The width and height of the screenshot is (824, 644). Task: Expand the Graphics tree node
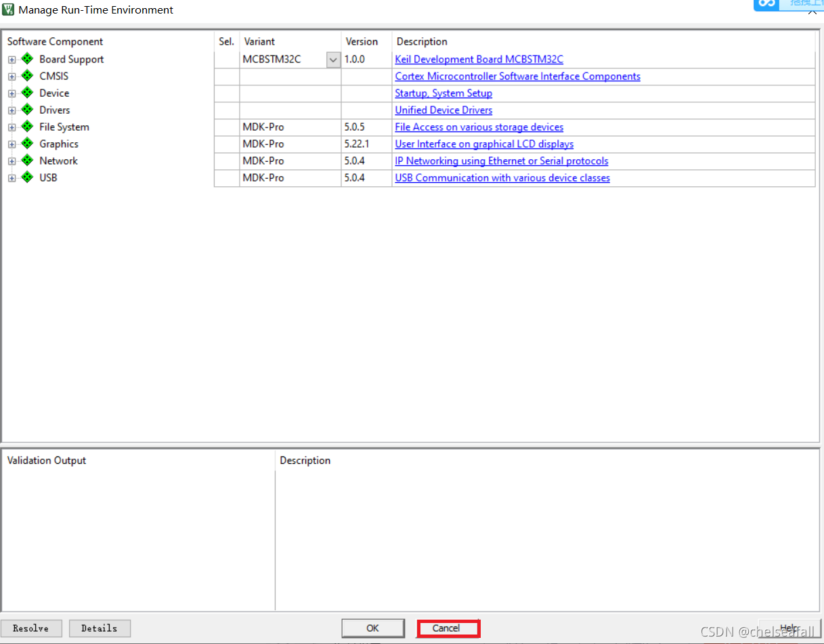click(12, 144)
